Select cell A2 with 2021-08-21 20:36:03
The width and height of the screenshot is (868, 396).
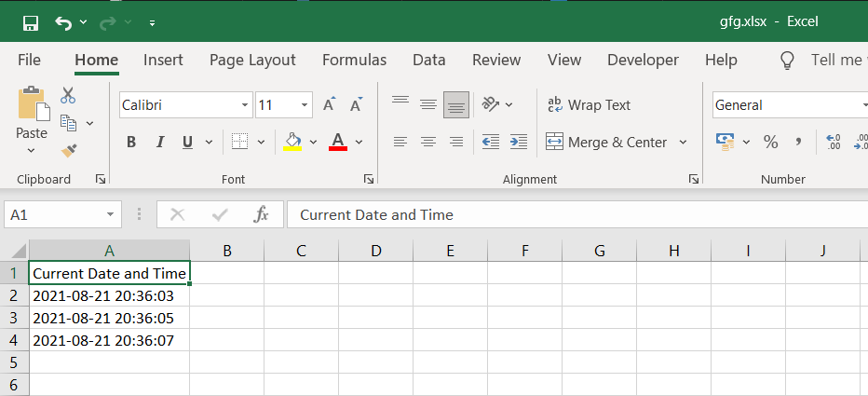pyautogui.click(x=109, y=295)
